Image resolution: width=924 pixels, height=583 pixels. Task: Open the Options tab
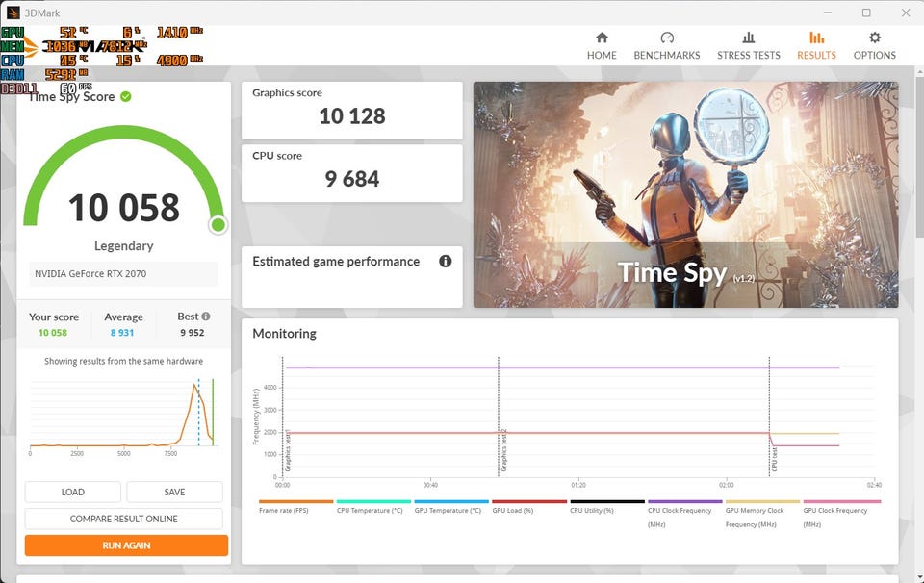point(875,46)
